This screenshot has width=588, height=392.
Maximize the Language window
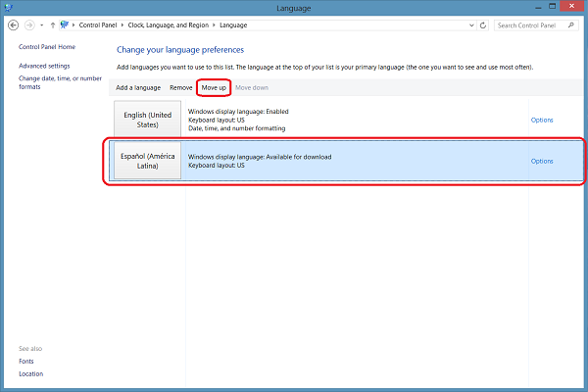click(x=553, y=7)
